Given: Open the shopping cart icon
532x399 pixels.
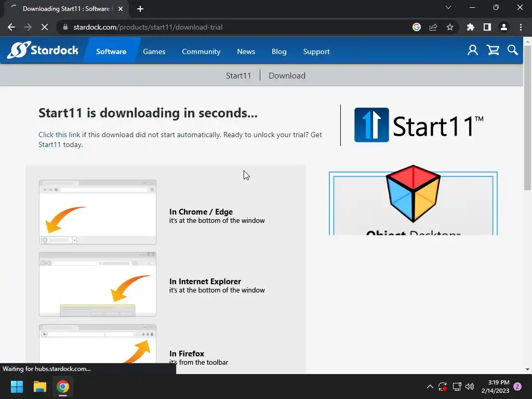Looking at the screenshot, I should tap(493, 50).
